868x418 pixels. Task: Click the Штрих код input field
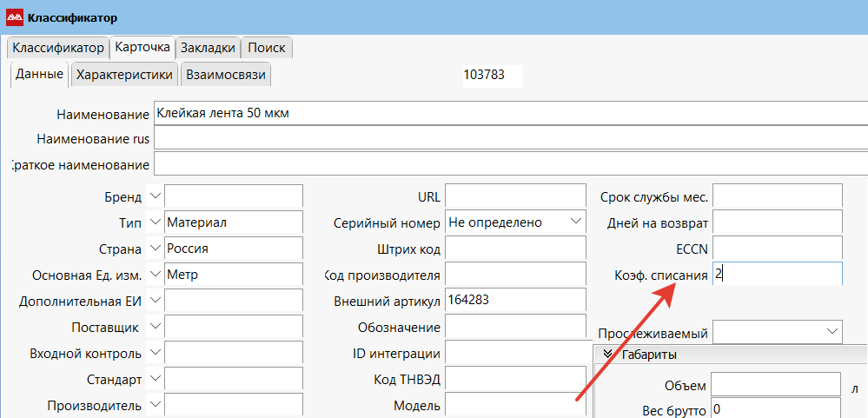(x=515, y=249)
